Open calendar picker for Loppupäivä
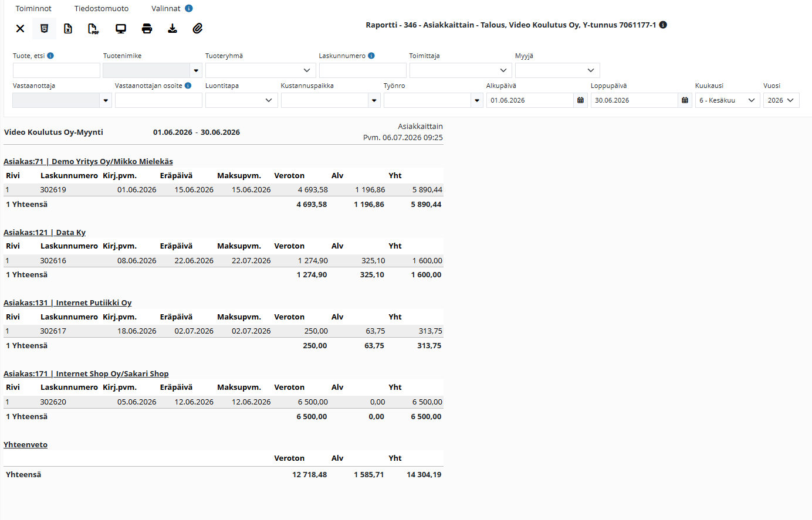 tap(685, 100)
